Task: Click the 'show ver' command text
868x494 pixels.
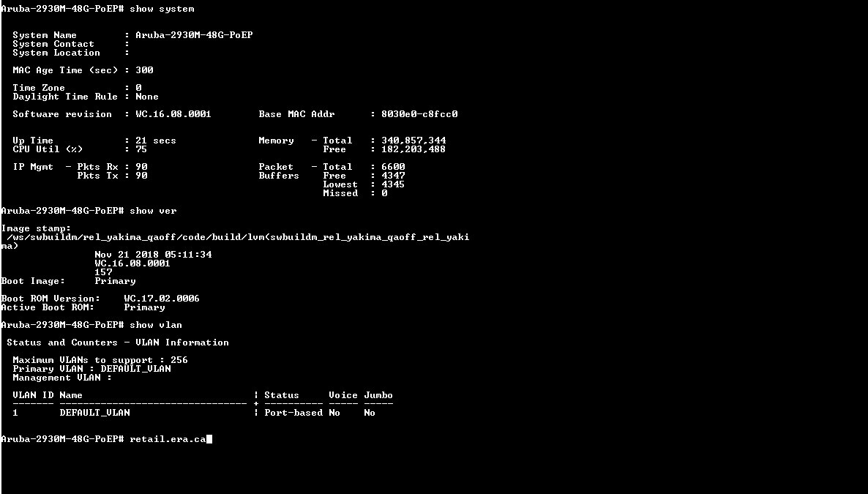Action: pos(153,211)
